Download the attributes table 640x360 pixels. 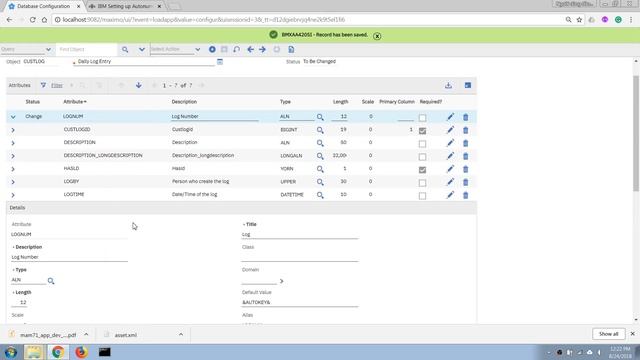(x=448, y=85)
